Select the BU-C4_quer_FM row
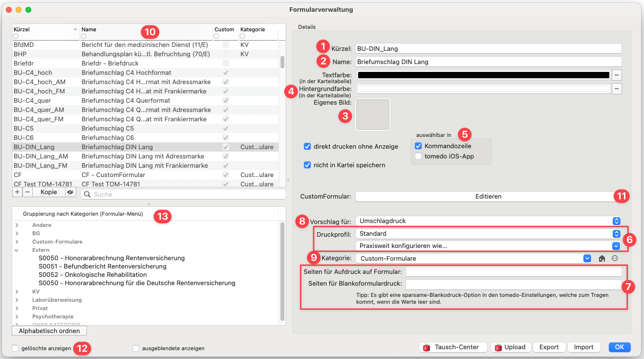 pyautogui.click(x=146, y=119)
